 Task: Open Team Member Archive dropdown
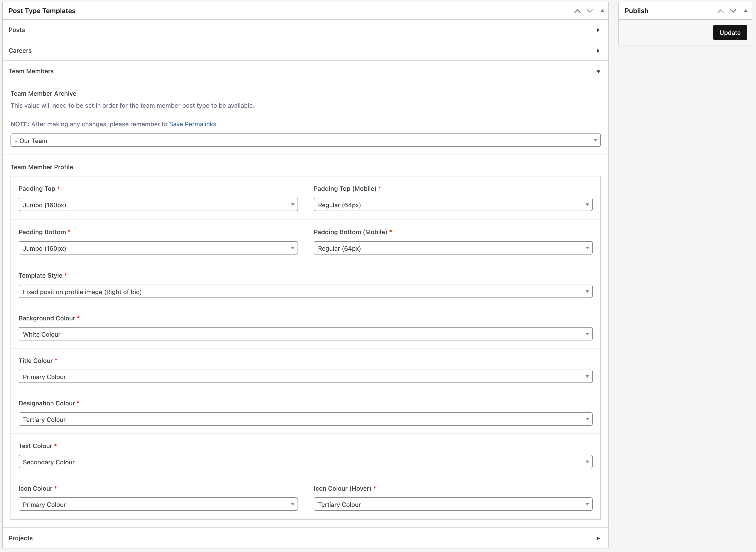(x=305, y=140)
